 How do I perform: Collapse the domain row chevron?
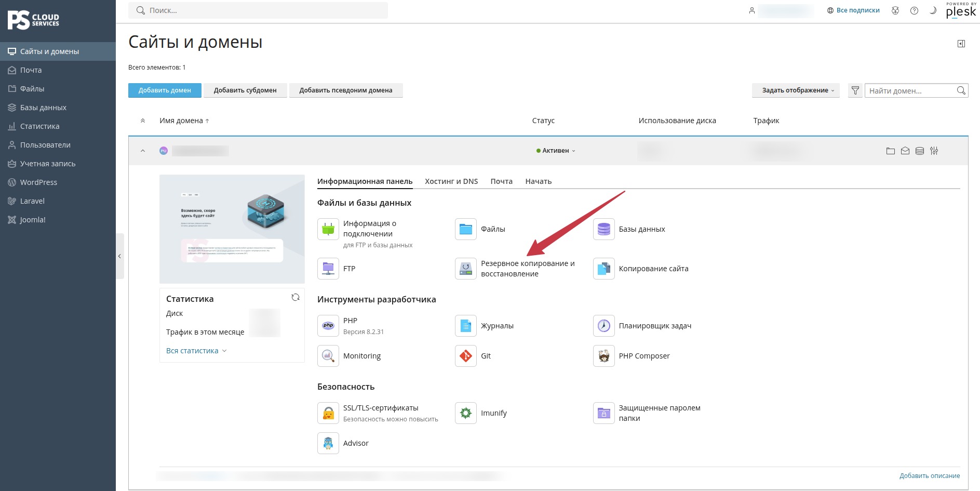(x=143, y=151)
